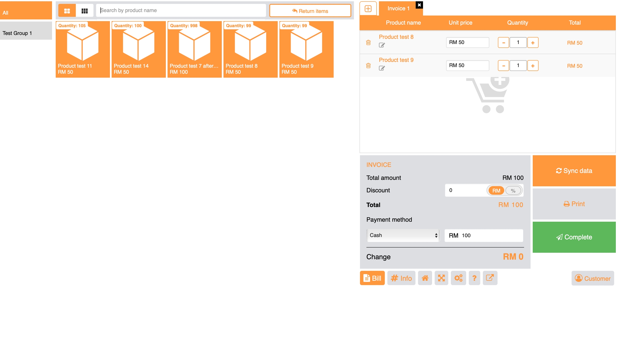Viewport: 618px width, 364px height.
Task: Click edit note icon under Product test 9
Action: click(382, 68)
